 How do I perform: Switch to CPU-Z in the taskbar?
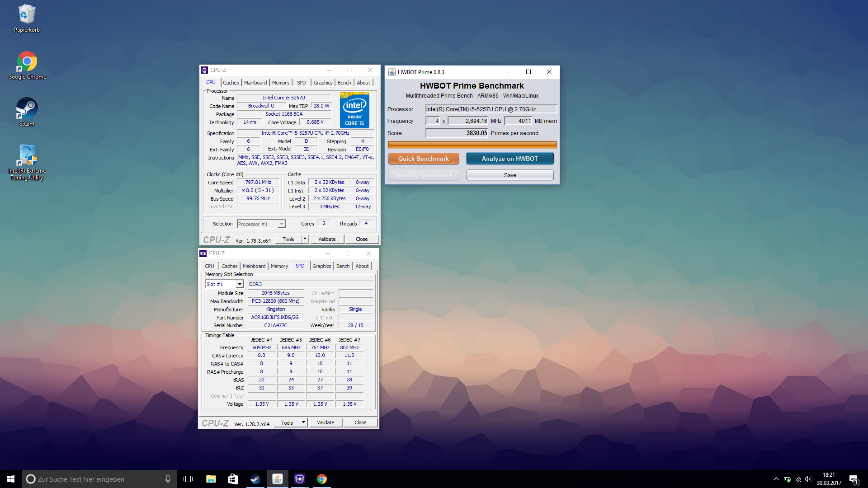[x=299, y=479]
